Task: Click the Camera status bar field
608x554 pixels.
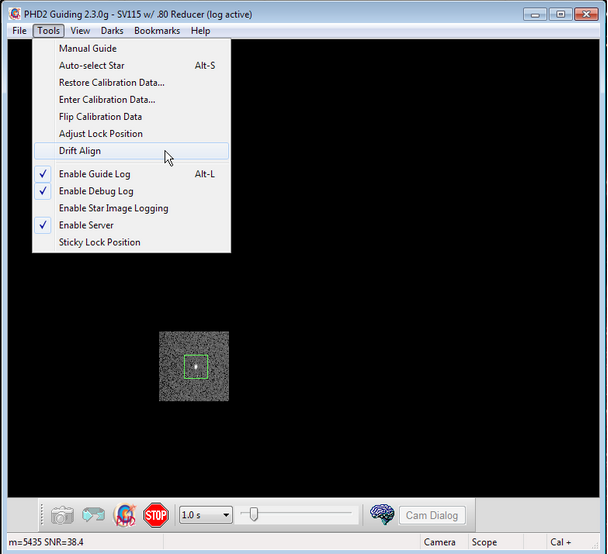Action: pyautogui.click(x=444, y=542)
